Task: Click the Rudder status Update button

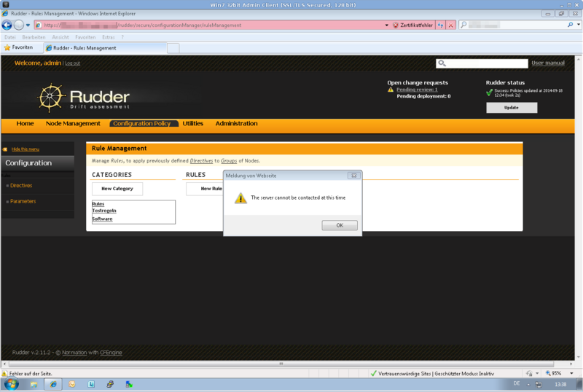Action: tap(512, 108)
